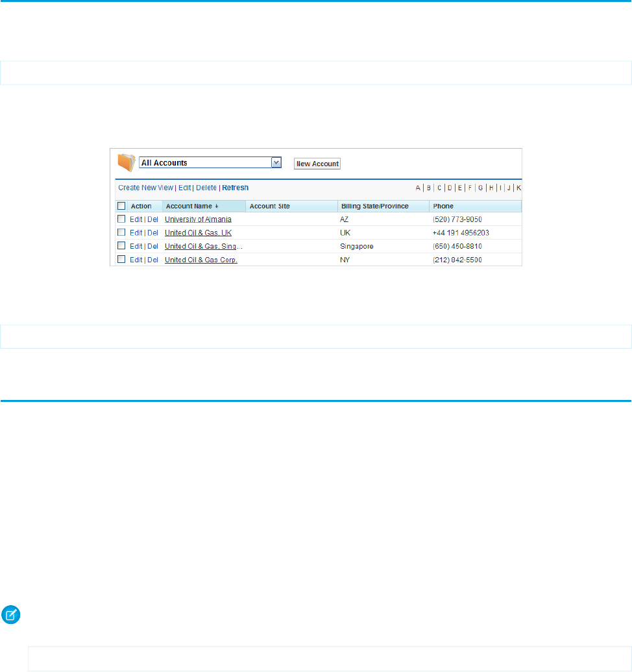Check the University of Almania row checkbox
This screenshot has height=672, width=632.
pos(121,219)
